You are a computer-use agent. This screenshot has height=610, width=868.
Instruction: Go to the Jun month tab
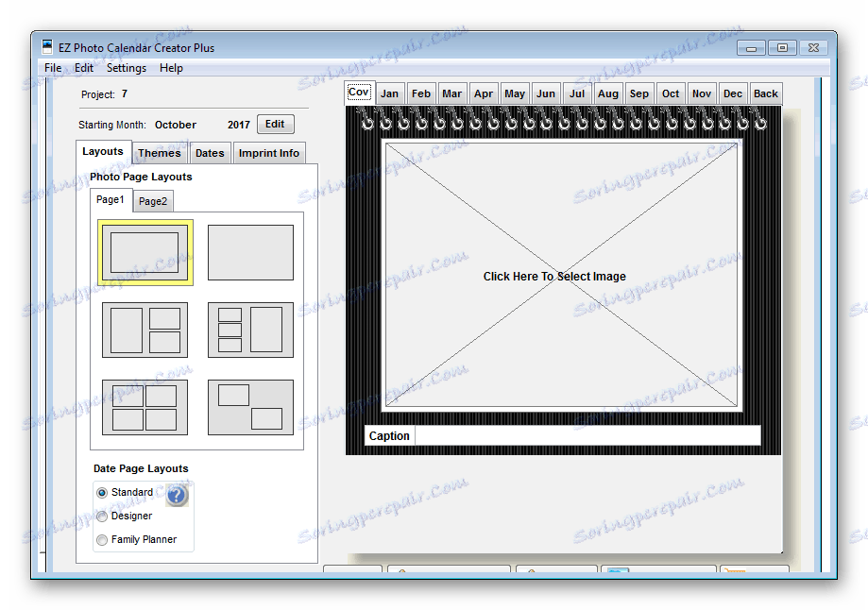coord(546,94)
